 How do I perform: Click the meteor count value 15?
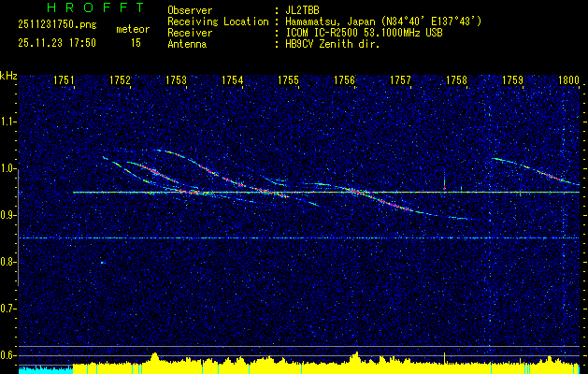tap(136, 43)
